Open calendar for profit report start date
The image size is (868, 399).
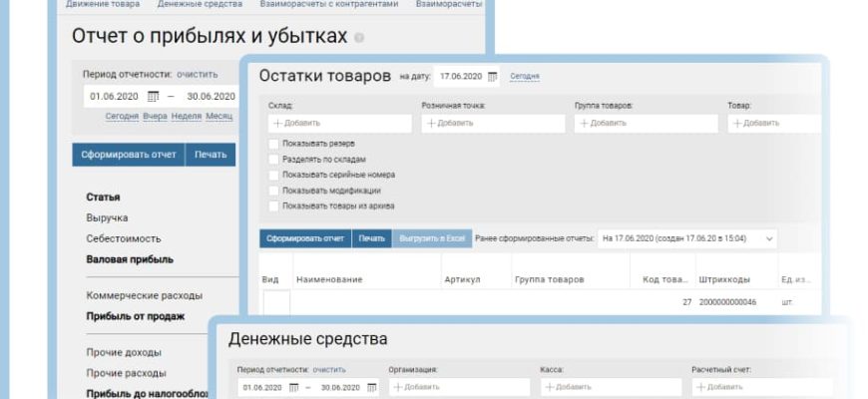pyautogui.click(x=153, y=97)
